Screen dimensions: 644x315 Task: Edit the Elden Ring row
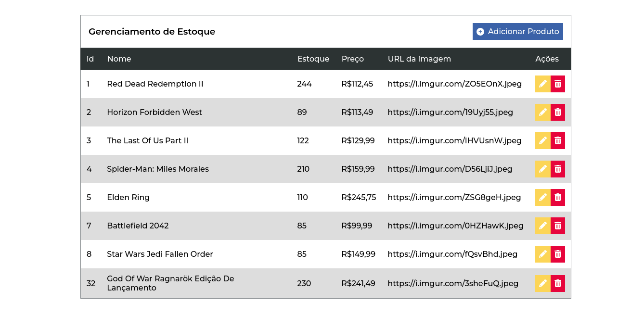pos(542,197)
